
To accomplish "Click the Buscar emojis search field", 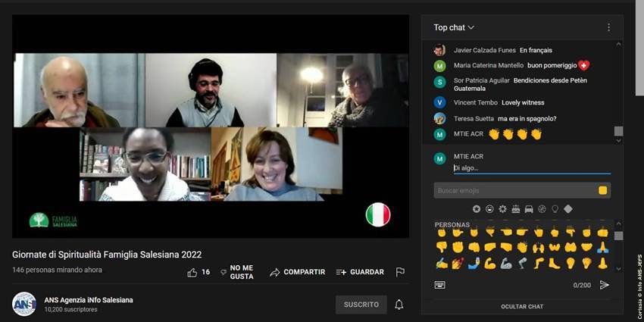I will point(514,191).
